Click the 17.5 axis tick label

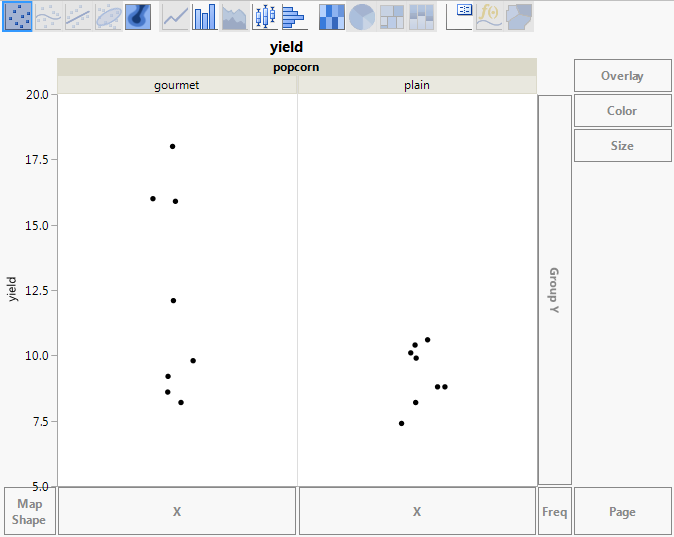[37, 160]
